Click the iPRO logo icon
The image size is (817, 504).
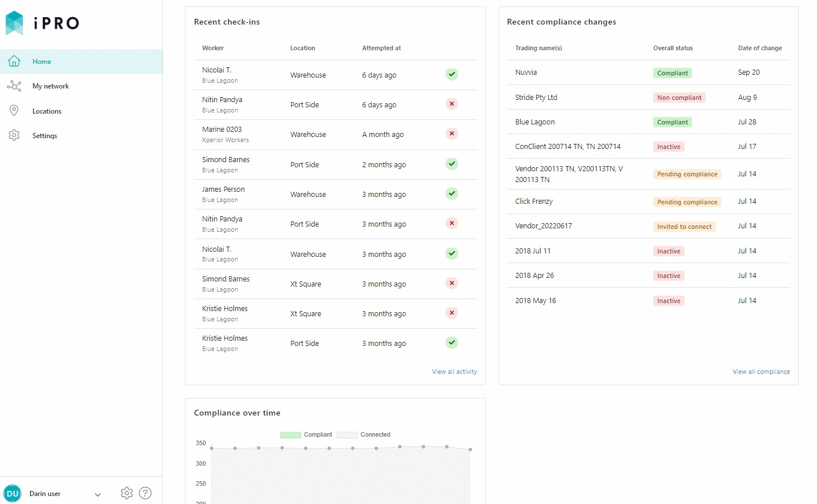click(x=14, y=23)
